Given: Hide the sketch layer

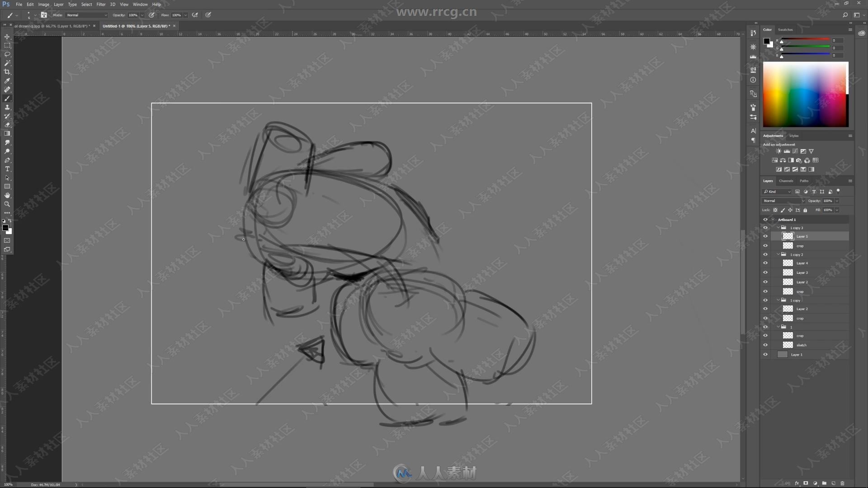Looking at the screenshot, I should click(765, 345).
